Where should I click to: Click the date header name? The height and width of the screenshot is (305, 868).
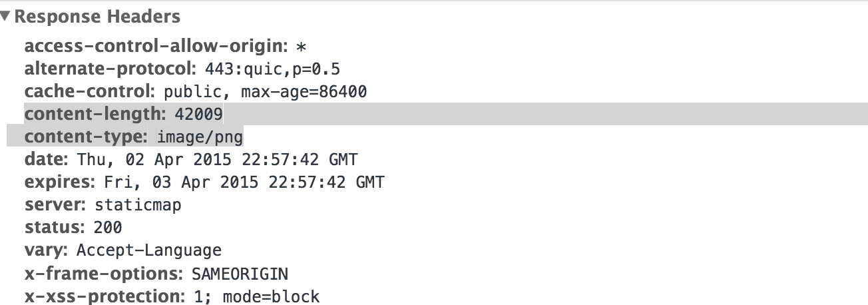[47, 160]
